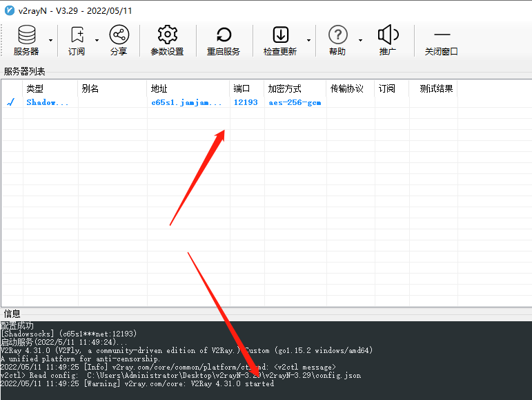
Task: Click the active server checkmark in first row
Action: [x=10, y=102]
